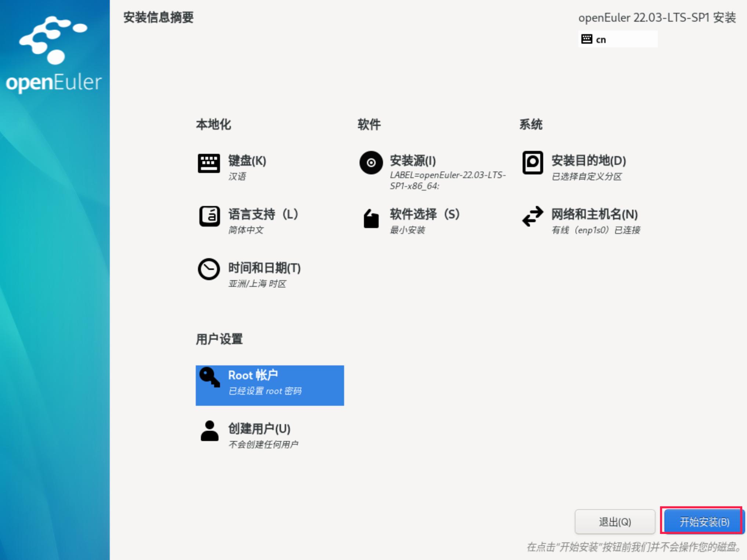
Task: Click the 最小安装 software selection summary
Action: click(408, 230)
